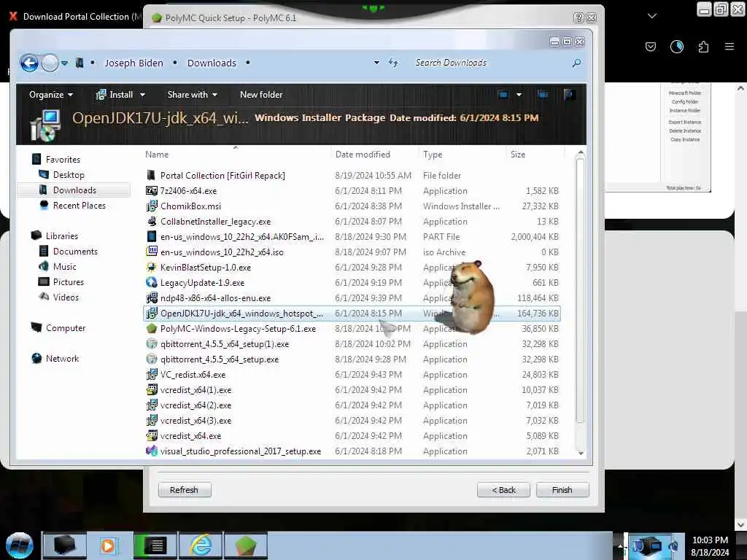
Task: Click the file list vertical scrollbar
Action: pyautogui.click(x=580, y=290)
